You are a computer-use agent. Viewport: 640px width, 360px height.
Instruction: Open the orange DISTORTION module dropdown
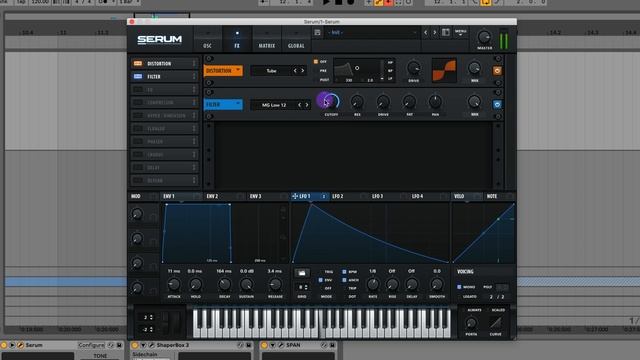[223, 71]
